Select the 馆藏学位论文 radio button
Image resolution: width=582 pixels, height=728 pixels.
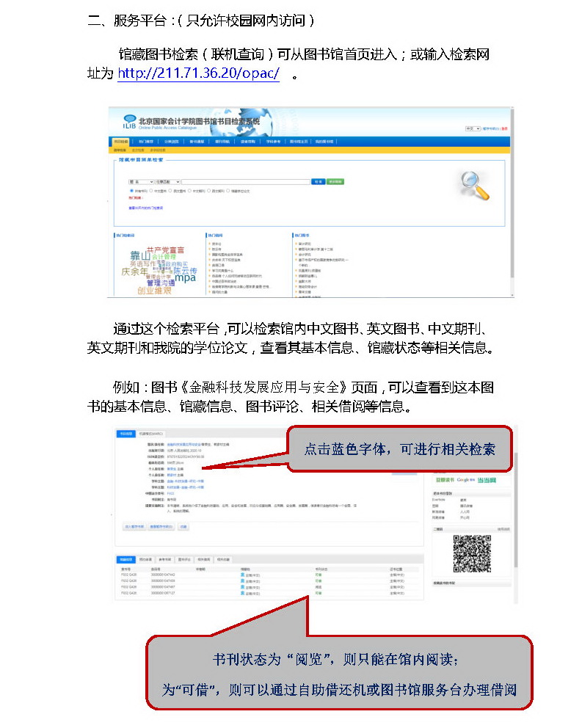pos(228,191)
